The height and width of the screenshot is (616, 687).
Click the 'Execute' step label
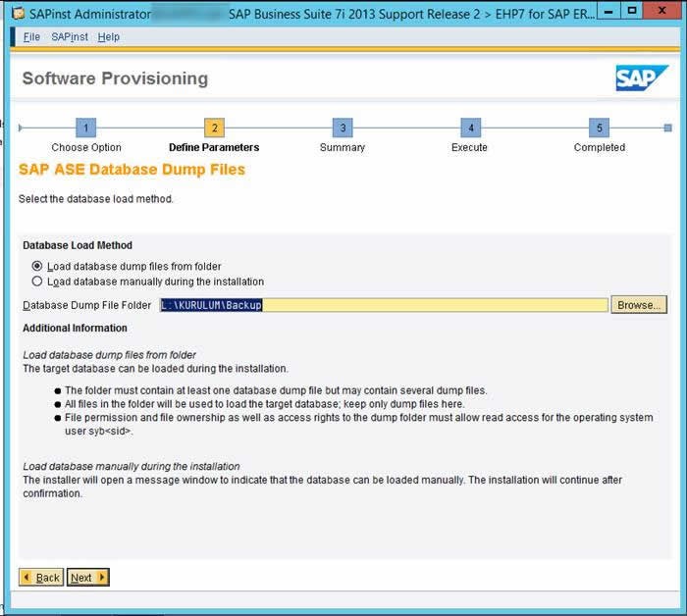pyautogui.click(x=469, y=147)
